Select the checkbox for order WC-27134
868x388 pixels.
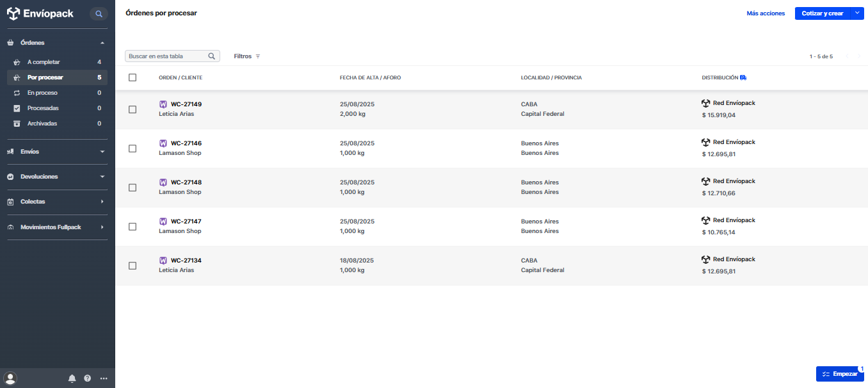(x=133, y=266)
